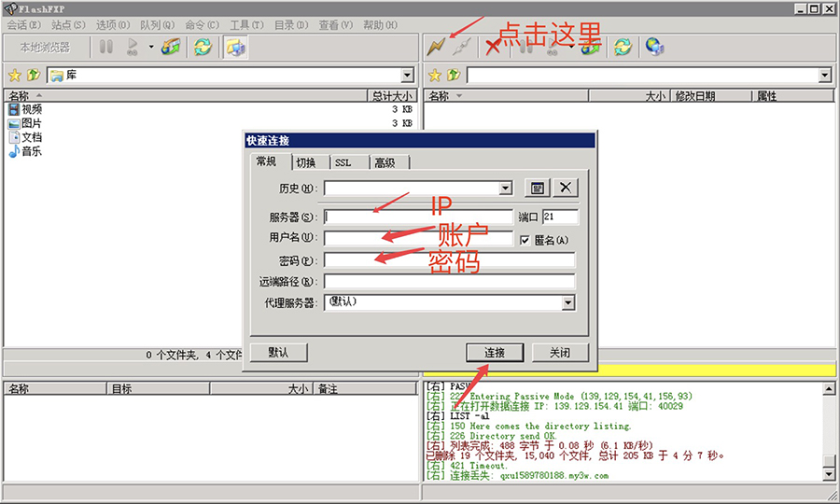Click the remote pane 属性 column header
The image size is (840, 504).
[792, 96]
